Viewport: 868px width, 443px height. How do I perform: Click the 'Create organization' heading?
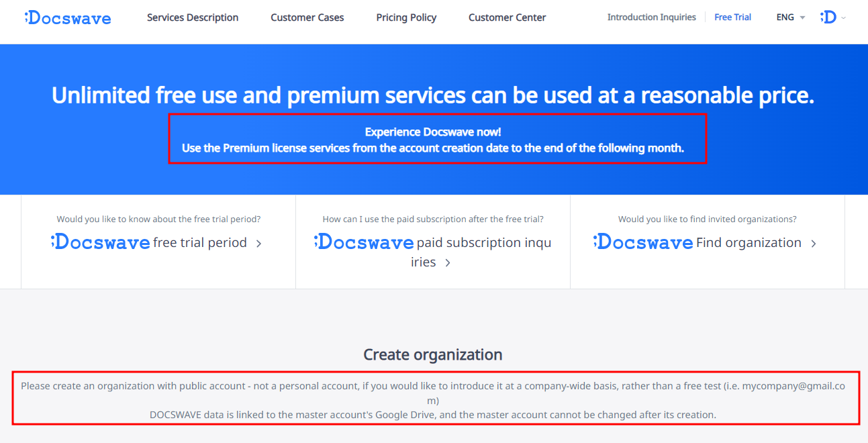pos(433,354)
